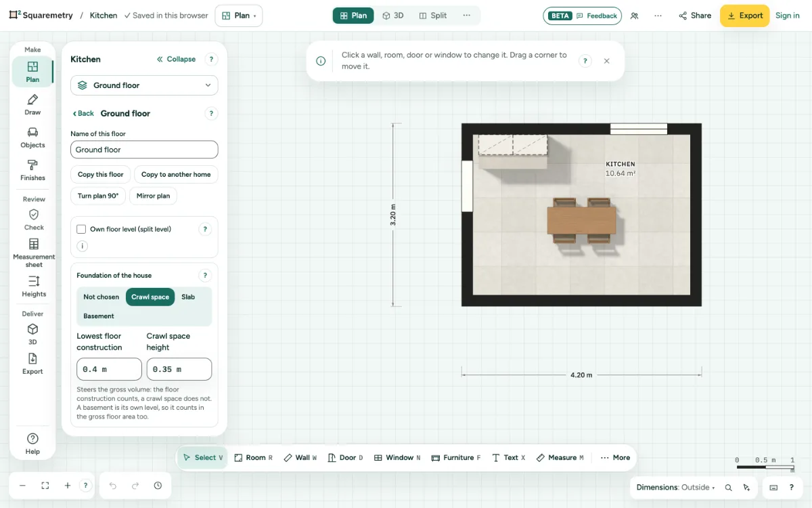Click the Turn plan 90° button
Screen dimensions: 812x508
(98, 196)
